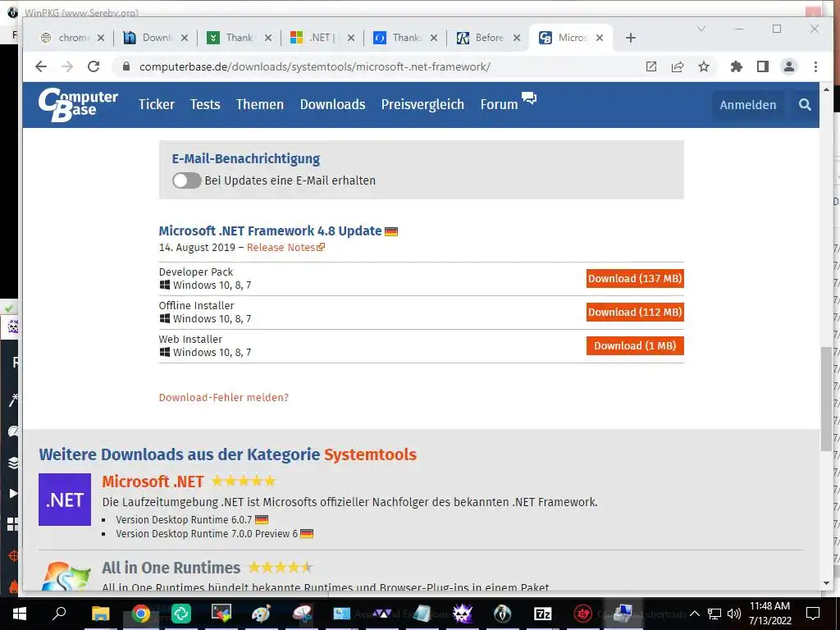Expand the Chrome tab search chevron
840x630 pixels.
[x=701, y=29]
